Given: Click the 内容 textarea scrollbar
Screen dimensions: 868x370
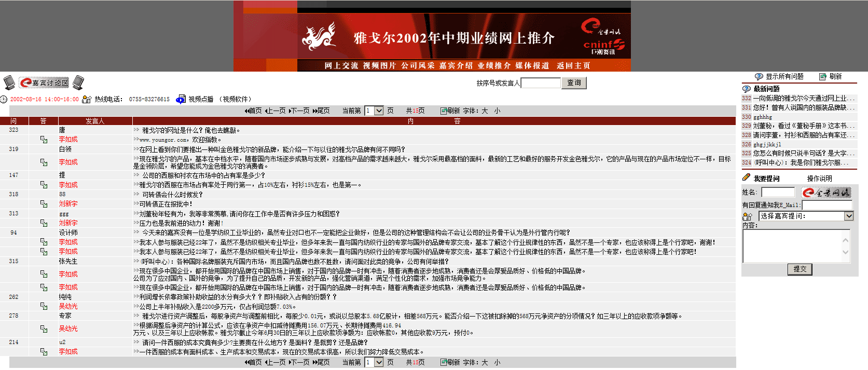Looking at the screenshot, I should pos(845,246).
